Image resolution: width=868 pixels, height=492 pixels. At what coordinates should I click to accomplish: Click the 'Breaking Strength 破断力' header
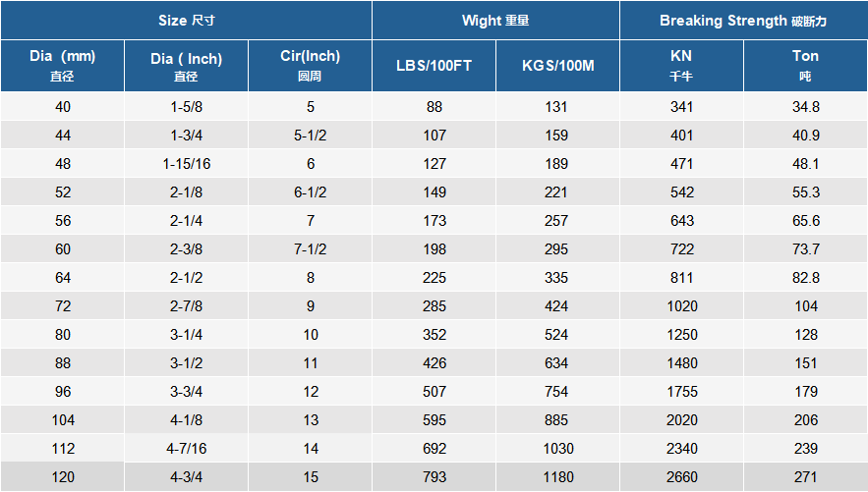click(743, 21)
